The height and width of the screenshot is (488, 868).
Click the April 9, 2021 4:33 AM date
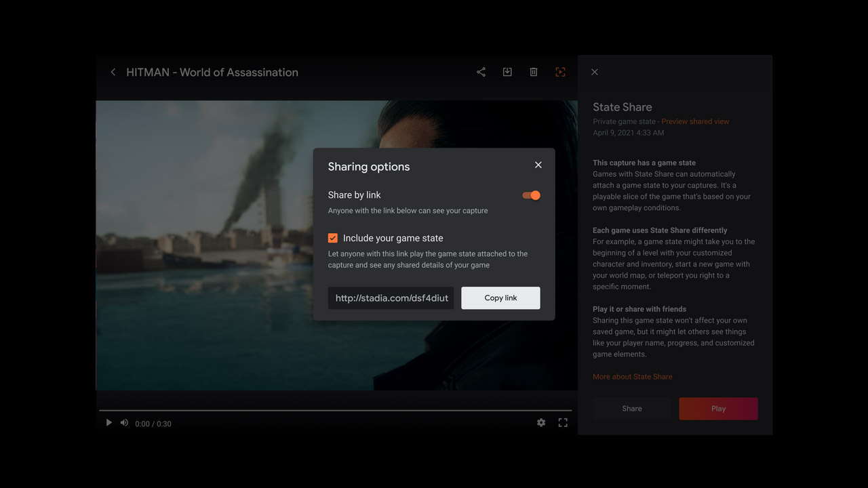629,133
